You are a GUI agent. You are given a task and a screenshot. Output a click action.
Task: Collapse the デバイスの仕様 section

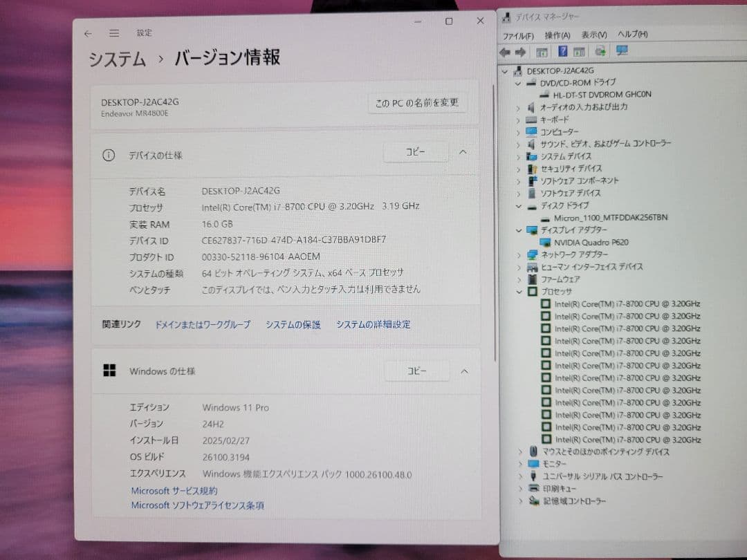point(463,151)
